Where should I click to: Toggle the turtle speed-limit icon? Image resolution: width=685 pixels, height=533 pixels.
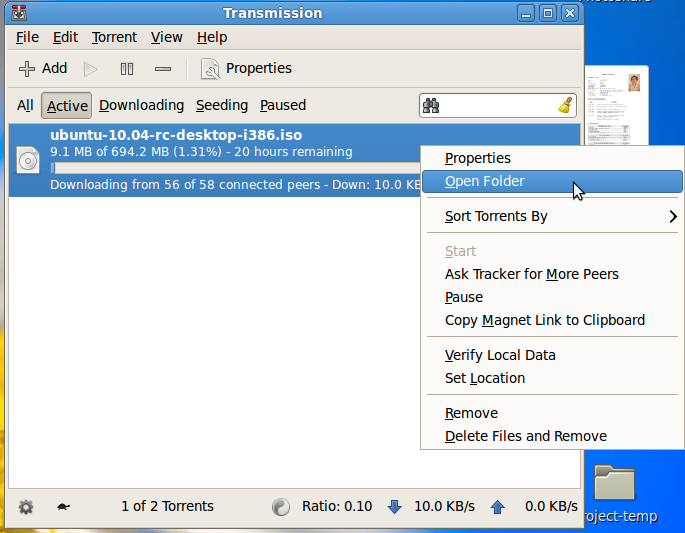(63, 507)
